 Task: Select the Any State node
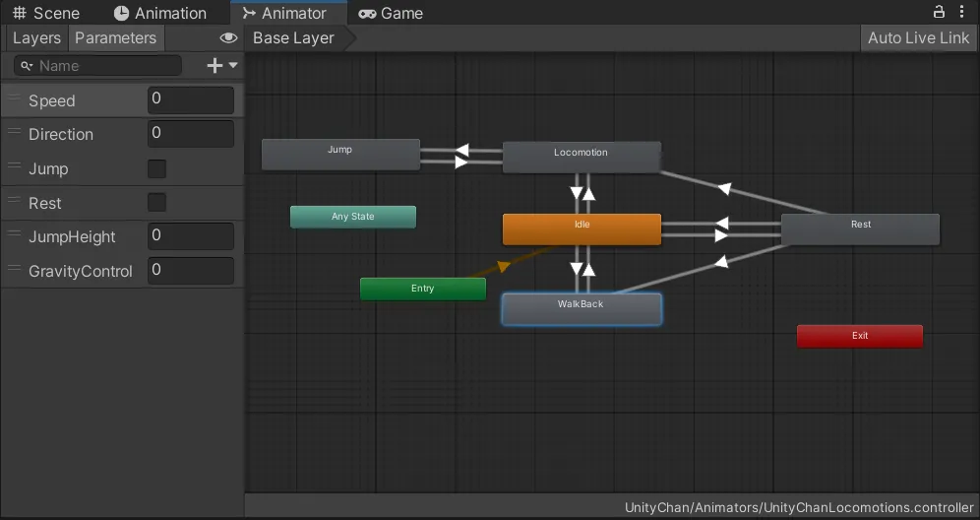click(353, 217)
